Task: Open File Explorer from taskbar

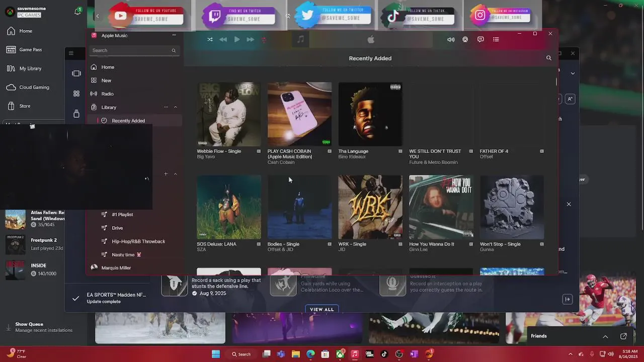Action: [296, 354]
